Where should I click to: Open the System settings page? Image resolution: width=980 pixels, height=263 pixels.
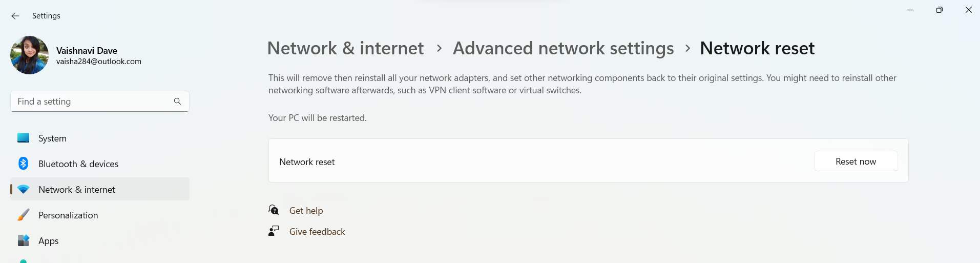coord(52,138)
